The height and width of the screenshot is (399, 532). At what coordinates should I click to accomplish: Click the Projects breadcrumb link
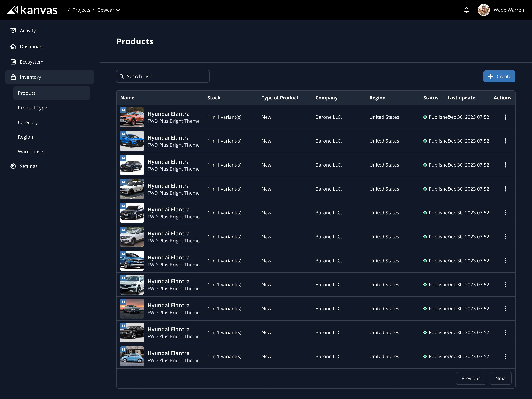[x=81, y=10]
